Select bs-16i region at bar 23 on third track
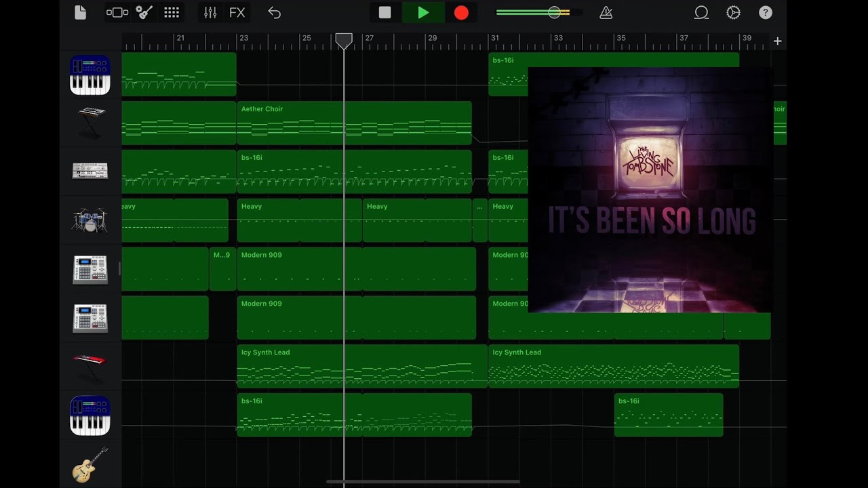Viewport: 868px width, 488px height. (354, 171)
